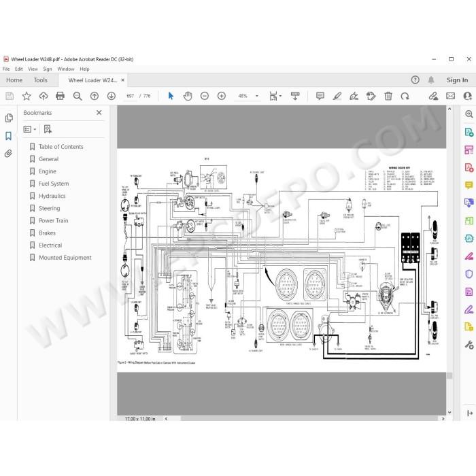Print the document using printer icon
476x476 pixels.
pos(60,96)
